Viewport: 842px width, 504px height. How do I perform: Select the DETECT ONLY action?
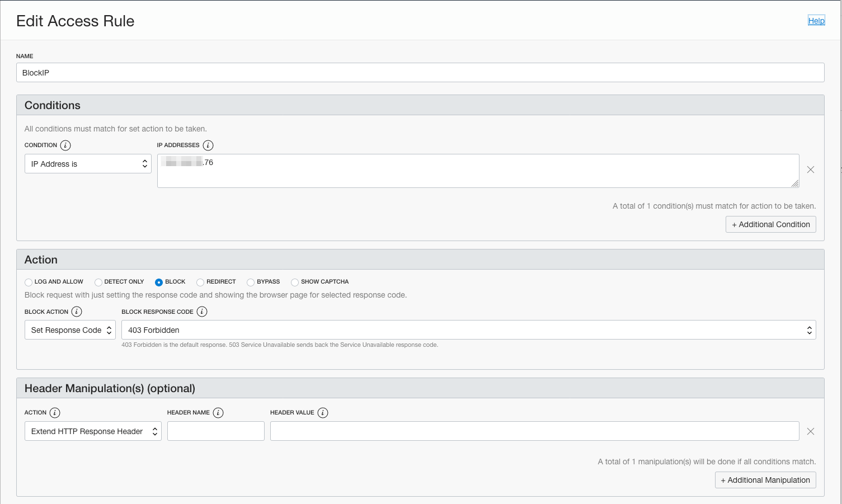98,282
